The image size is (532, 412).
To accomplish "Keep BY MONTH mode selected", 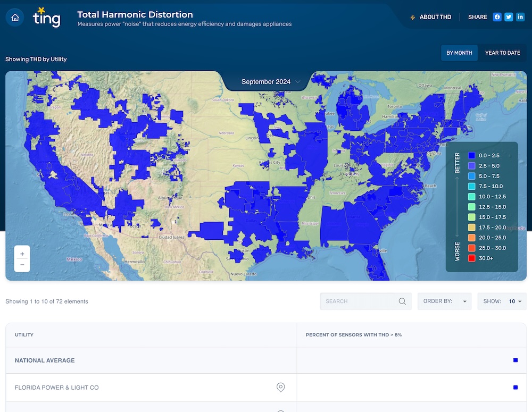I will pyautogui.click(x=459, y=53).
